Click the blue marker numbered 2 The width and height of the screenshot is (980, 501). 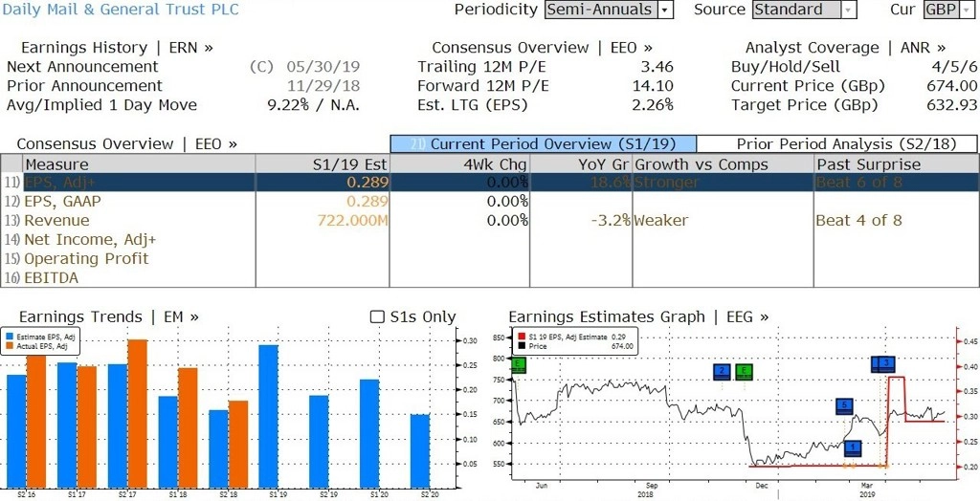click(x=722, y=372)
